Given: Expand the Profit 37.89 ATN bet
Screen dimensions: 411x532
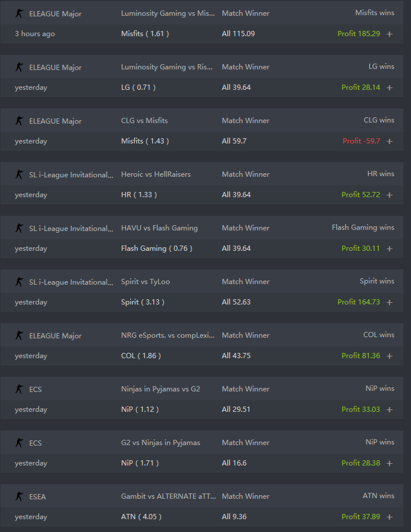Looking at the screenshot, I should click(x=389, y=517).
